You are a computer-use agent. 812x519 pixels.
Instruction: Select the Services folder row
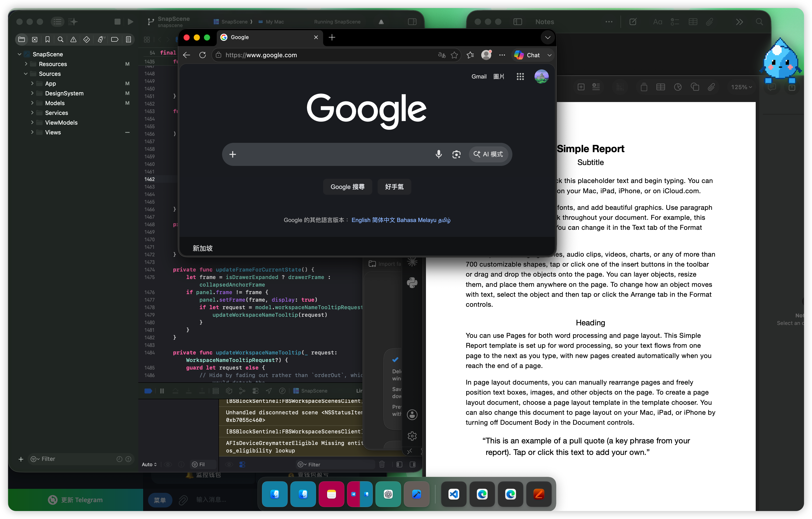[x=74, y=113]
